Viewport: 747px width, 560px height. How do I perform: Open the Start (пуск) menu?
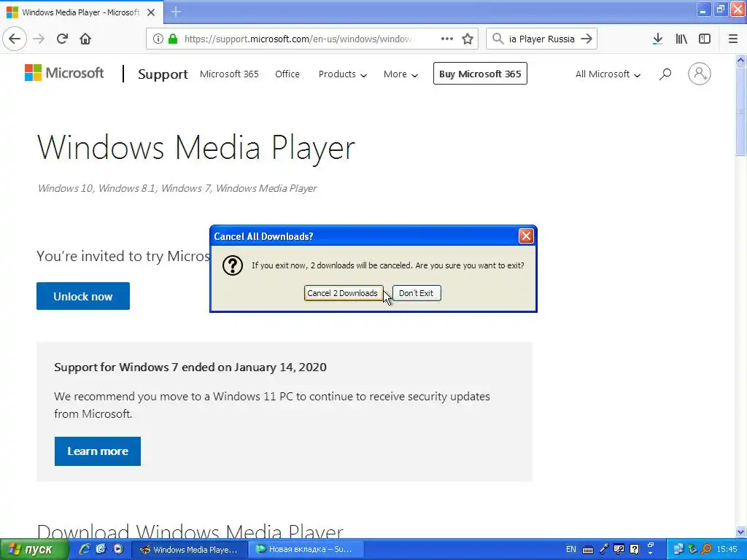[x=34, y=550]
